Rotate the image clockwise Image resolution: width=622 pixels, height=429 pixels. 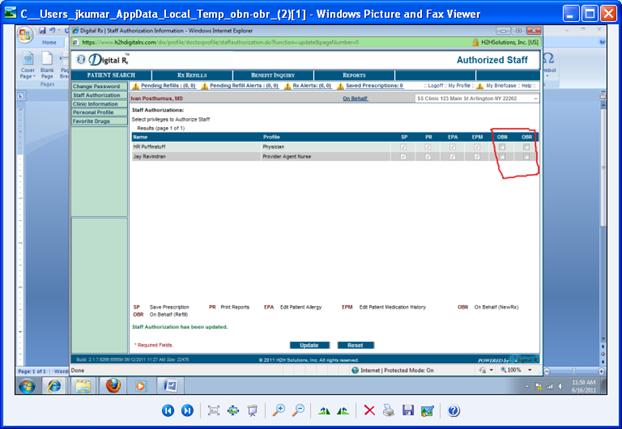pyautogui.click(x=323, y=410)
